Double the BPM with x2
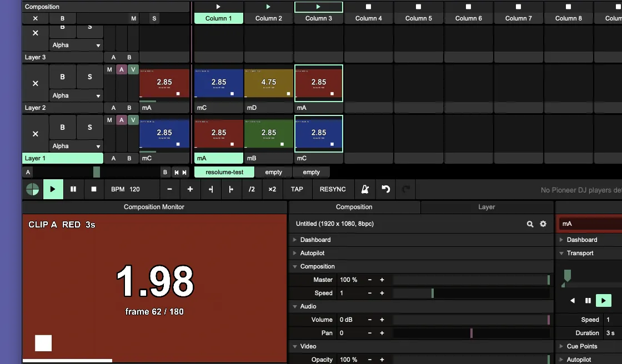The image size is (622, 364). 272,190
